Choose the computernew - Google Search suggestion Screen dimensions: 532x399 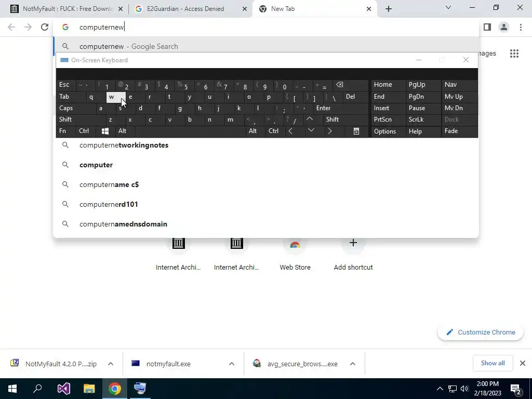pos(266,46)
